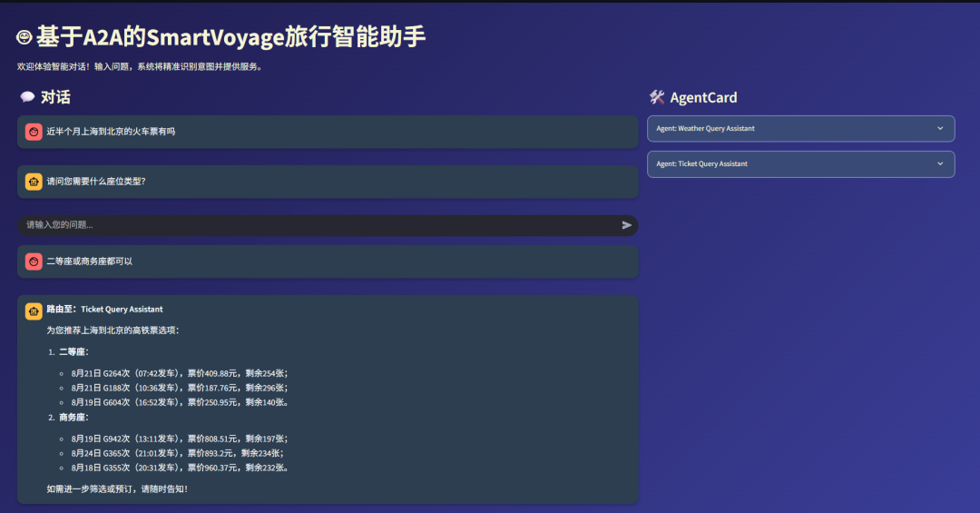This screenshot has height=513, width=980.
Task: Click the line 为您推荐上海到北京的高铁票选项
Action: click(113, 330)
